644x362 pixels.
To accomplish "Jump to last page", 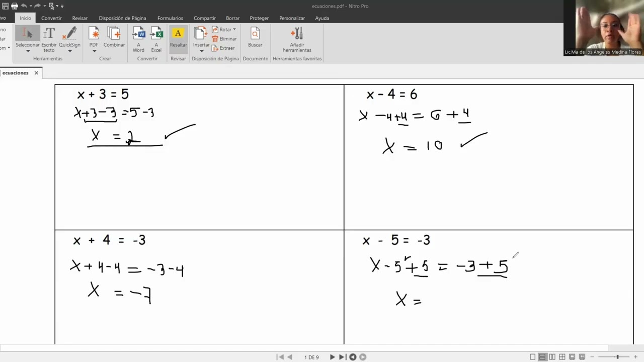I will click(x=342, y=357).
